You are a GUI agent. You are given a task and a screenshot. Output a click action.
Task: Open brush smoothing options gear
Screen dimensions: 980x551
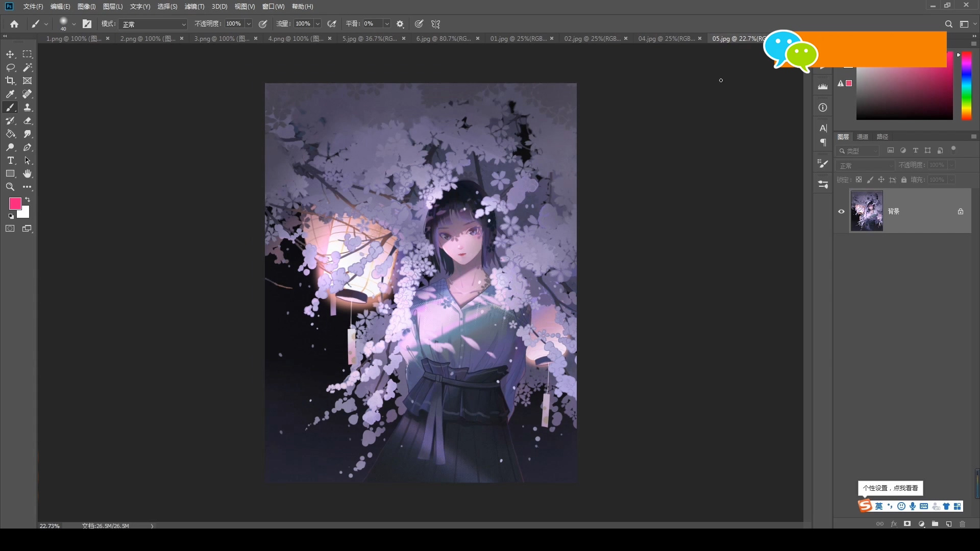(x=400, y=24)
